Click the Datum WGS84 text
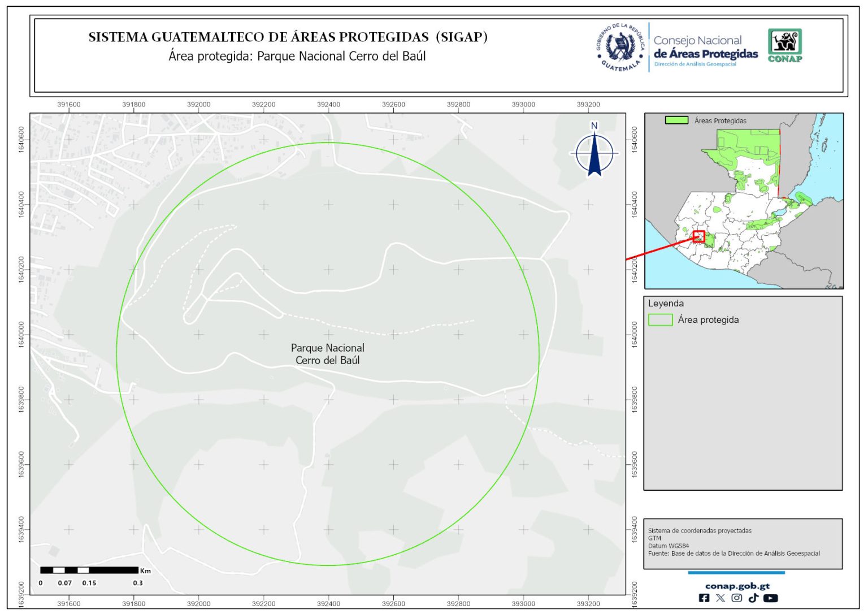Screen dimensions: 868x614 coord(669,546)
